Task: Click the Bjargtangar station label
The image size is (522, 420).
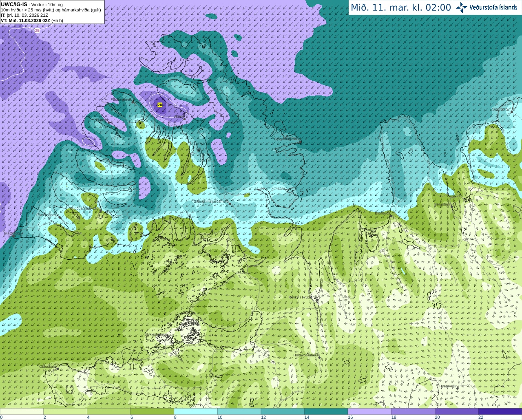Action: (13, 233)
